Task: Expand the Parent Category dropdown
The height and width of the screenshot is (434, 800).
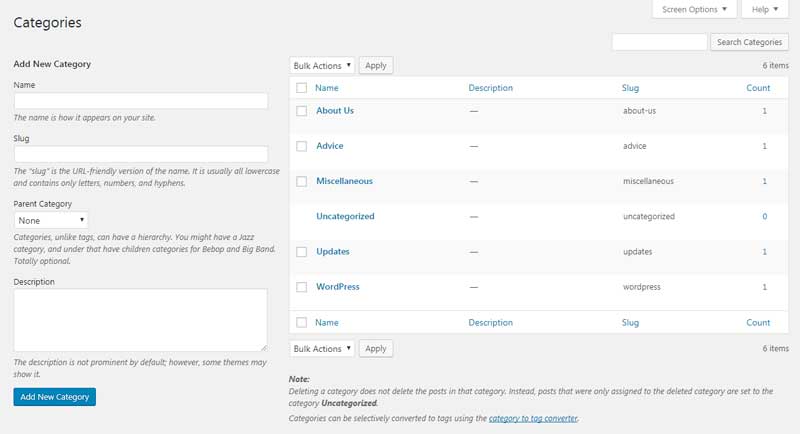Action: (51, 219)
